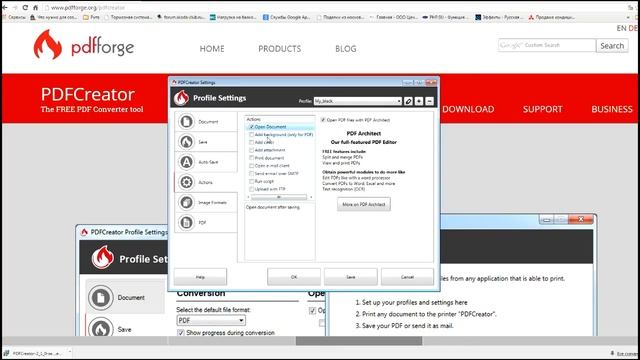Click the text 'Set up your profiles and settings here'
Image resolution: width=640 pixels, height=360 pixels.
pos(415,302)
